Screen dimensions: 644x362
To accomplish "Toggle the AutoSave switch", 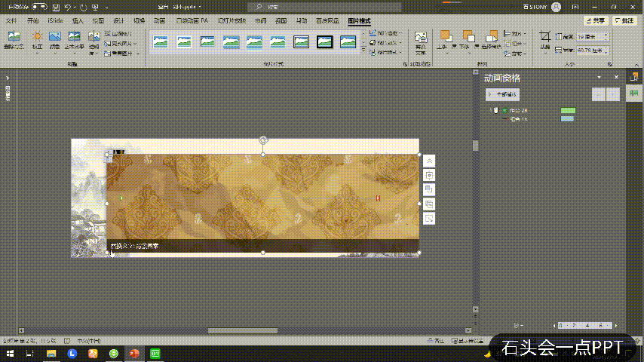I will click(40, 7).
